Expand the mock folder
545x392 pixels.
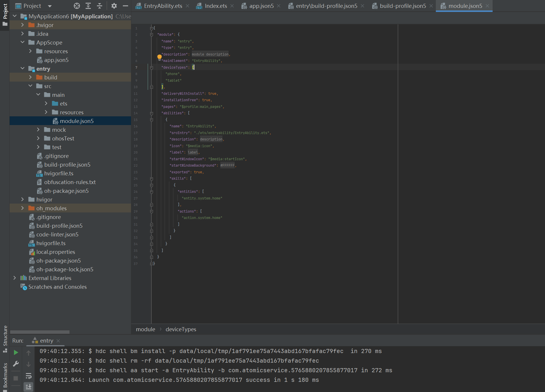tap(38, 130)
